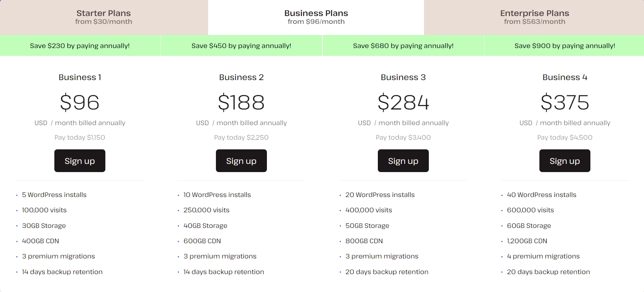Click the Save $900 annual banner
The height and width of the screenshot is (292, 644).
tap(564, 45)
